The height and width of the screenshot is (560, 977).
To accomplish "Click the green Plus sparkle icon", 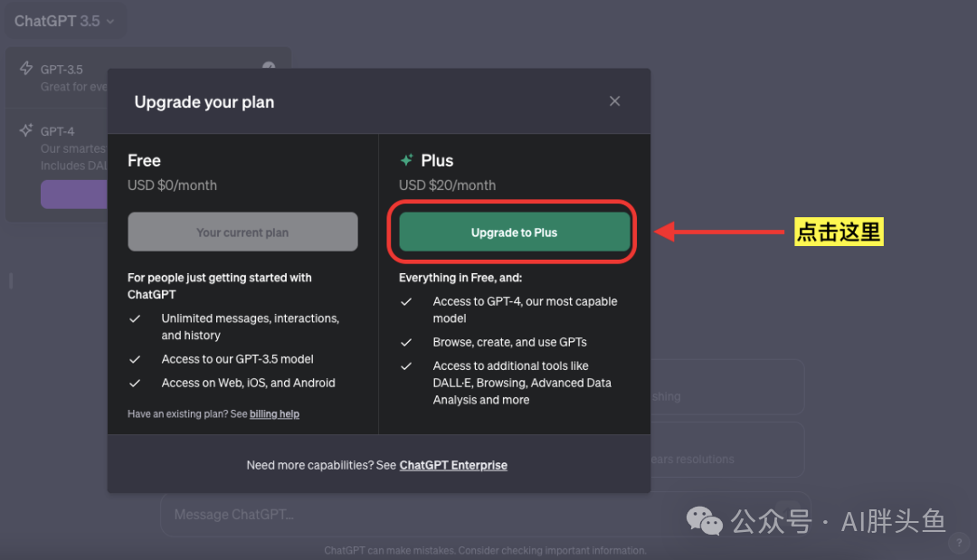I will click(407, 160).
